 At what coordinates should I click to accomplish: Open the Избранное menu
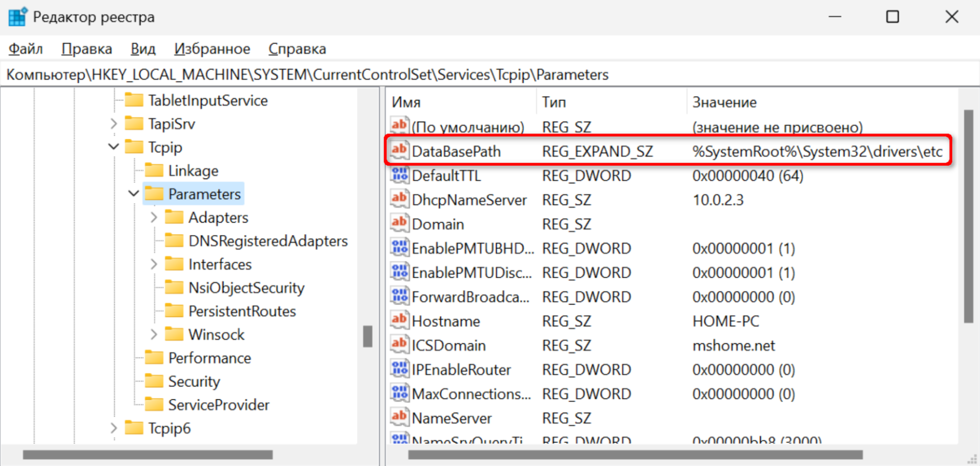click(212, 49)
